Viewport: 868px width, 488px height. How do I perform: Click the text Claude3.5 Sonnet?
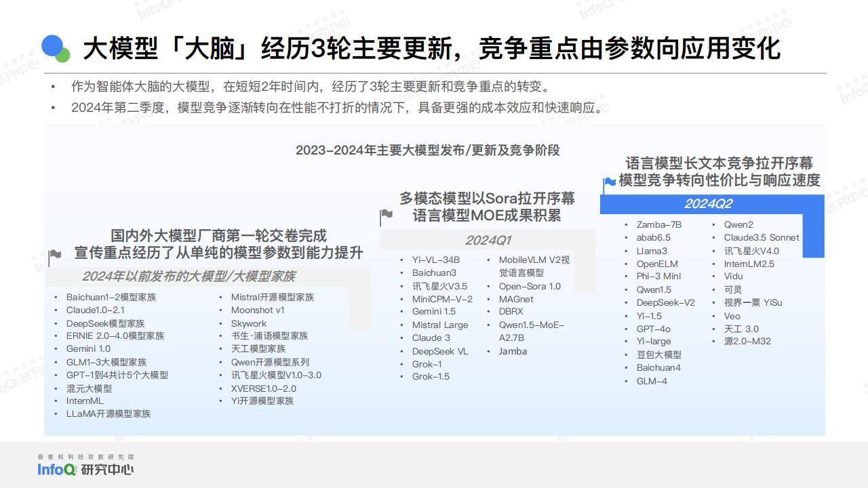[762, 237]
